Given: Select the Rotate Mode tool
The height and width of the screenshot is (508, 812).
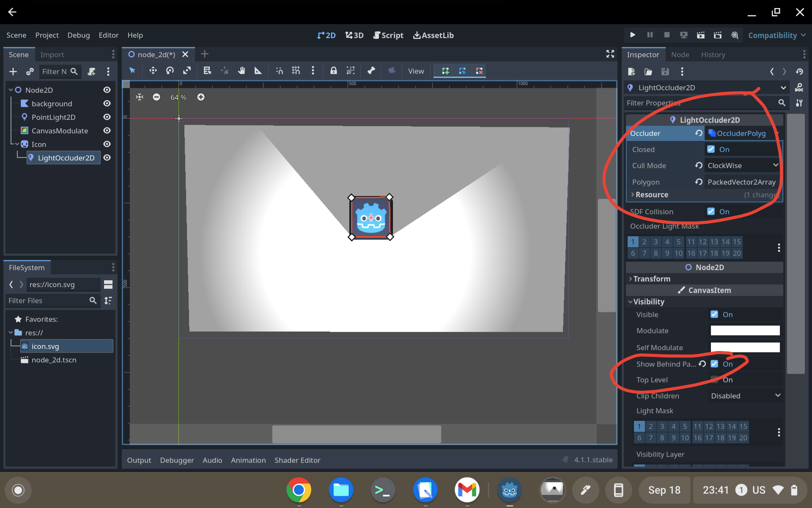Looking at the screenshot, I should click(x=170, y=71).
